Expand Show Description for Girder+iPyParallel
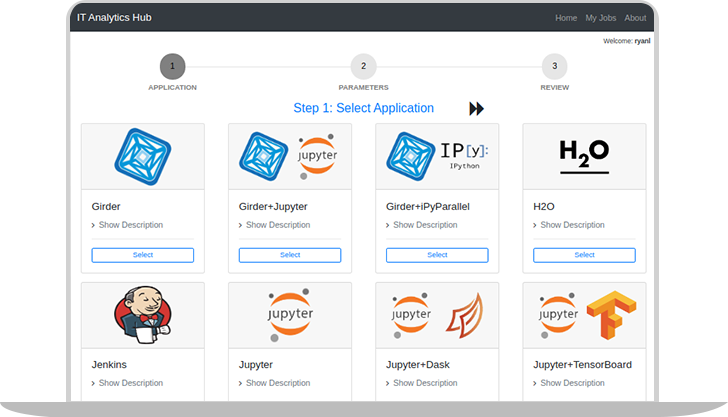Image resolution: width=728 pixels, height=417 pixels. 422,225
